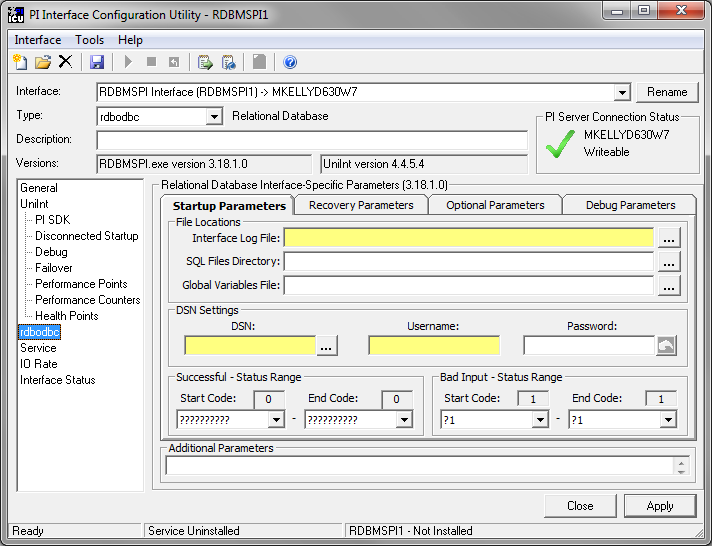Click the Close button

click(580, 506)
